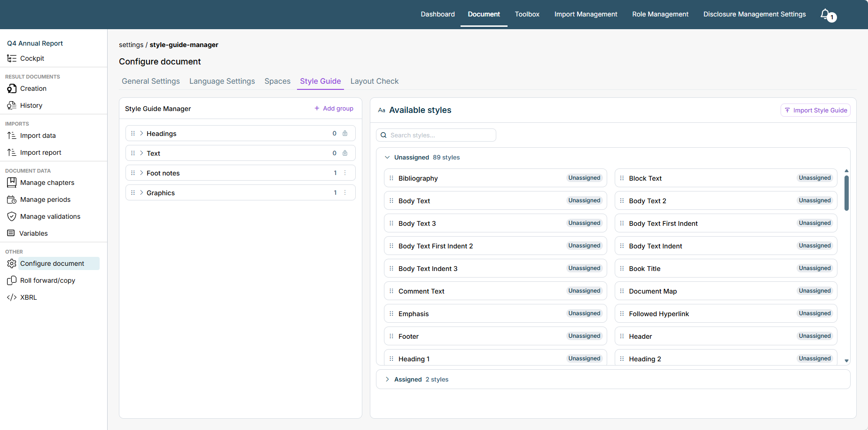Open Roll forward/copy in sidebar
868x430 pixels.
tap(47, 280)
